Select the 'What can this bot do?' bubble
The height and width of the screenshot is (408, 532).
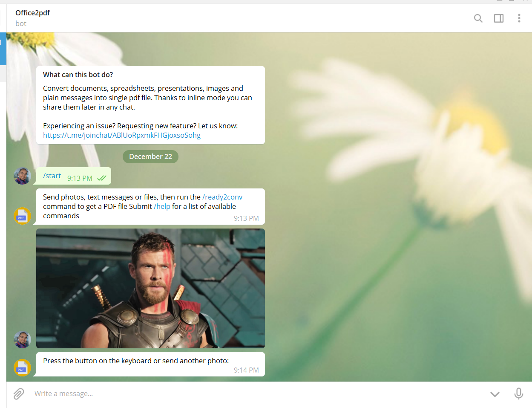pos(150,104)
